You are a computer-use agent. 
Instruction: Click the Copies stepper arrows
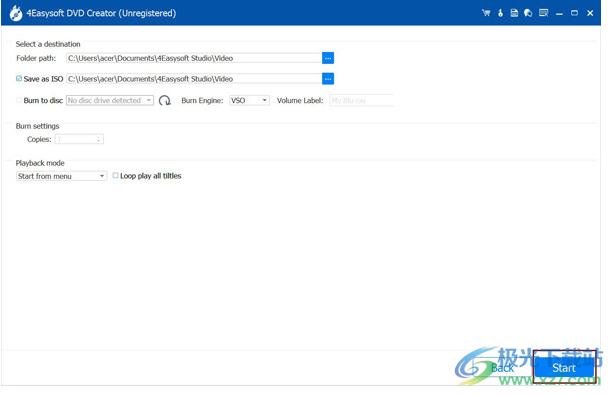tap(99, 139)
